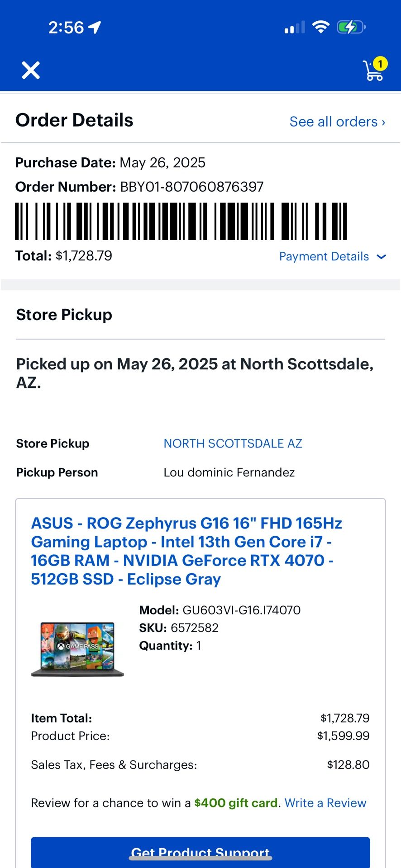Tap the cellular signal bars
This screenshot has height=868, width=401.
click(295, 28)
